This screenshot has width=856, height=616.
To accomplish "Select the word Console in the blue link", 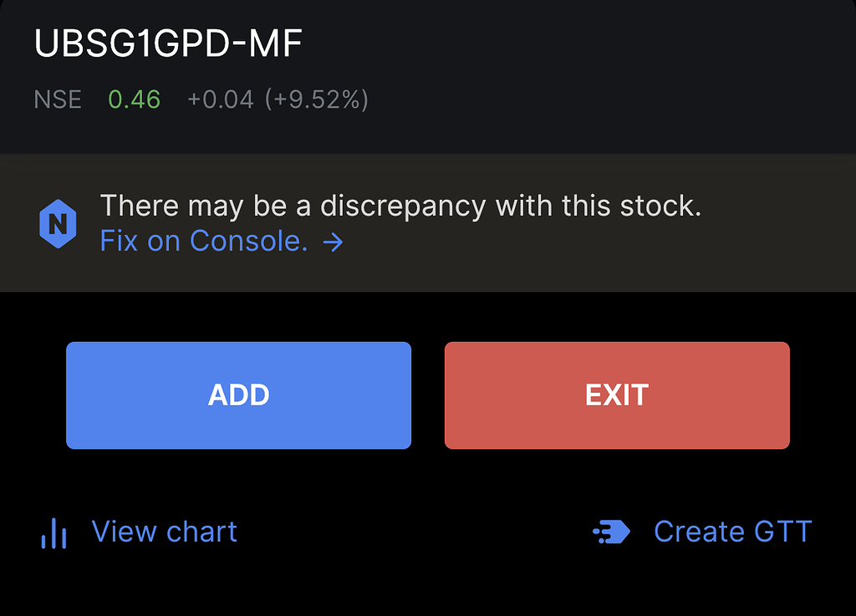I will 248,242.
